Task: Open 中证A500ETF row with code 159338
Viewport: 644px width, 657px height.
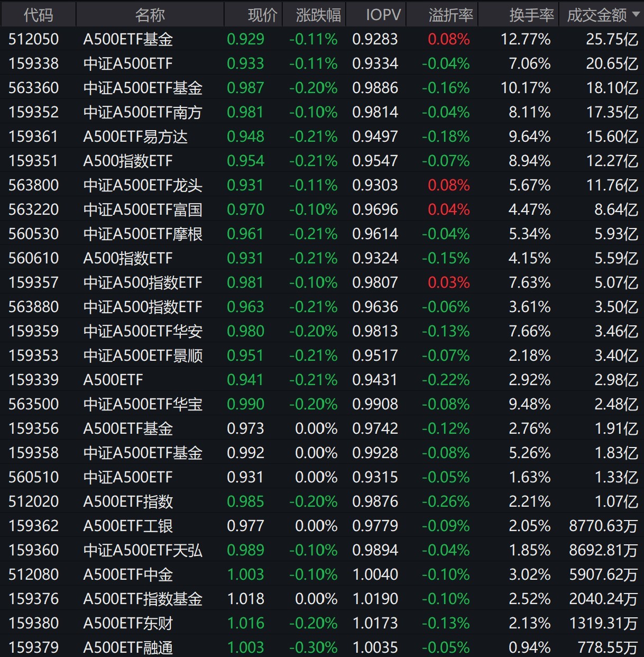Action: click(322, 63)
